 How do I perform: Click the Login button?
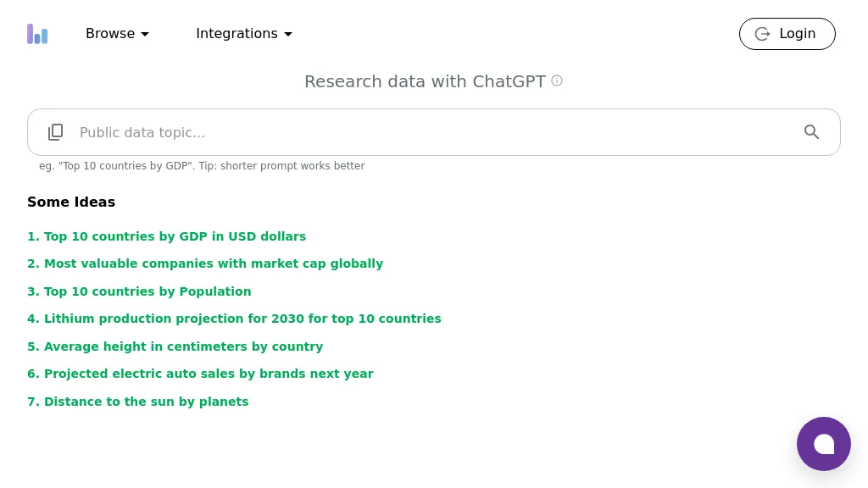pos(787,34)
